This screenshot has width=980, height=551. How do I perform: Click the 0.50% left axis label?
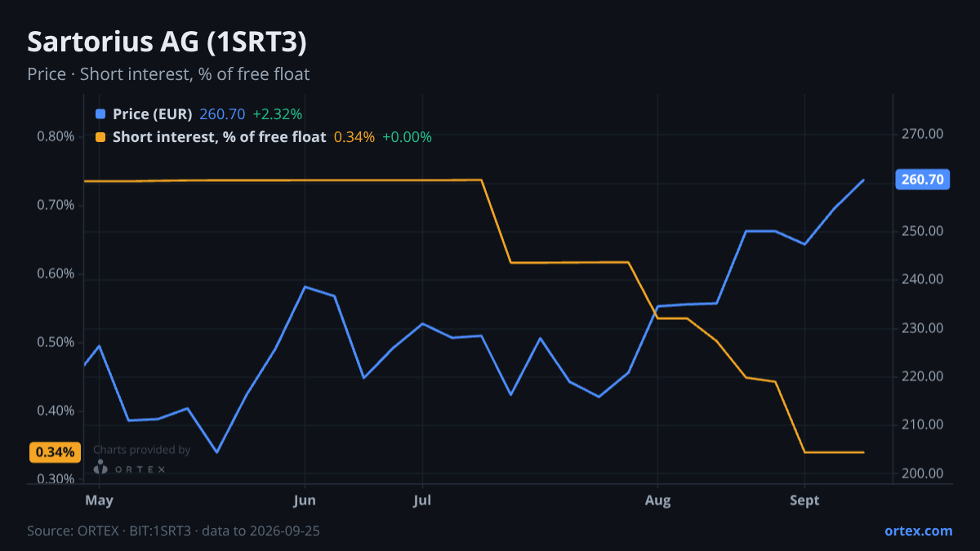click(56, 342)
